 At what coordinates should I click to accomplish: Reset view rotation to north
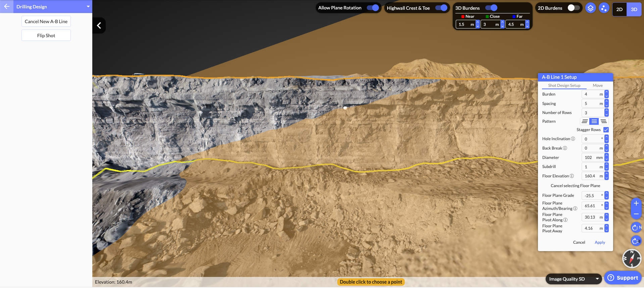[x=636, y=228]
